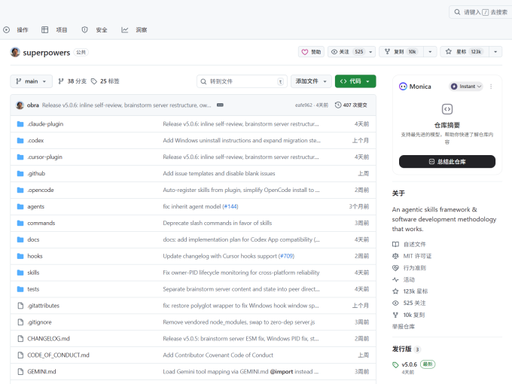Click the Monica logo icon
This screenshot has width=512, height=384.
click(403, 86)
